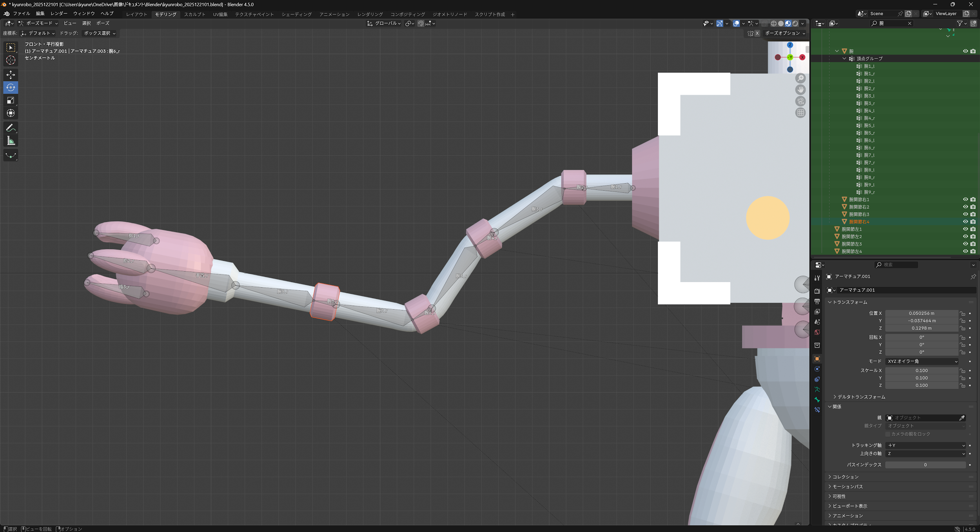
Task: Click the ポーズオプション button
Action: coord(784,33)
